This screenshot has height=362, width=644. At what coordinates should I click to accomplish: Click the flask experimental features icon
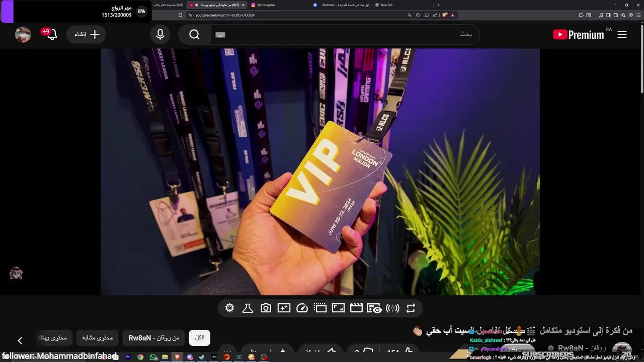coord(248,308)
